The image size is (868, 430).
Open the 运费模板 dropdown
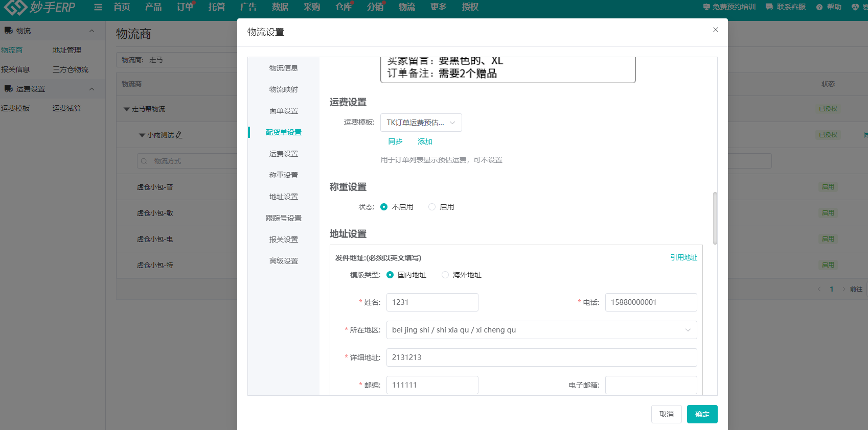pyautogui.click(x=421, y=123)
